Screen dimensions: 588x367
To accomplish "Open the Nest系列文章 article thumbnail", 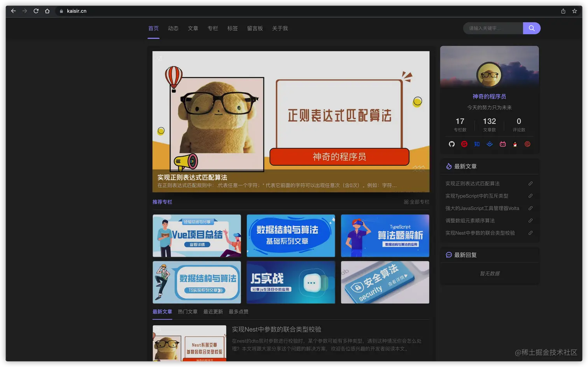I will 189,343.
